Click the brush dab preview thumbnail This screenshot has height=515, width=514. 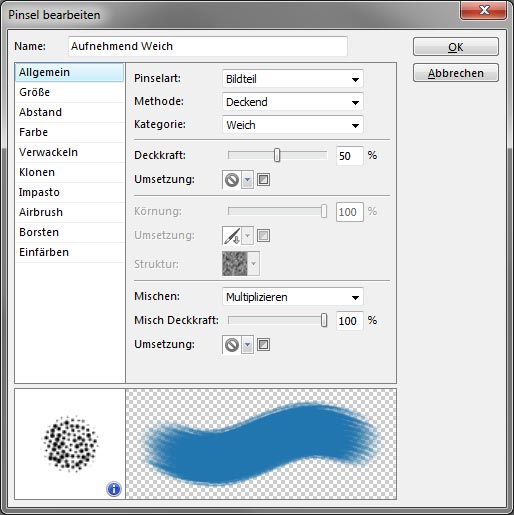(x=70, y=444)
